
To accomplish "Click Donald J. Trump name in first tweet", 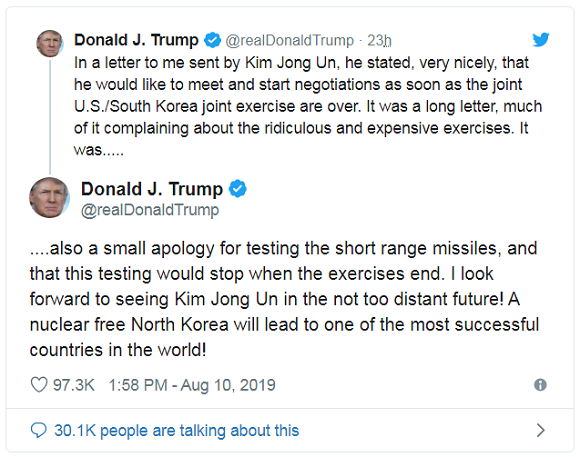I will (x=136, y=40).
